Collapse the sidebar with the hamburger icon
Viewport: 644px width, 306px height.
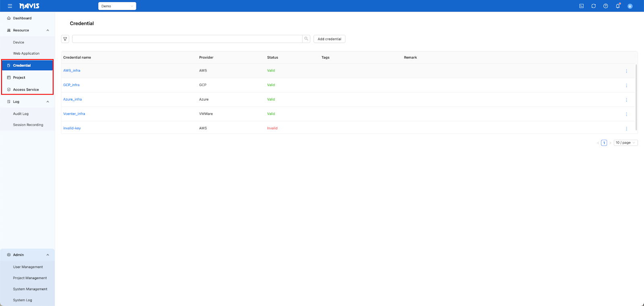coord(10,6)
